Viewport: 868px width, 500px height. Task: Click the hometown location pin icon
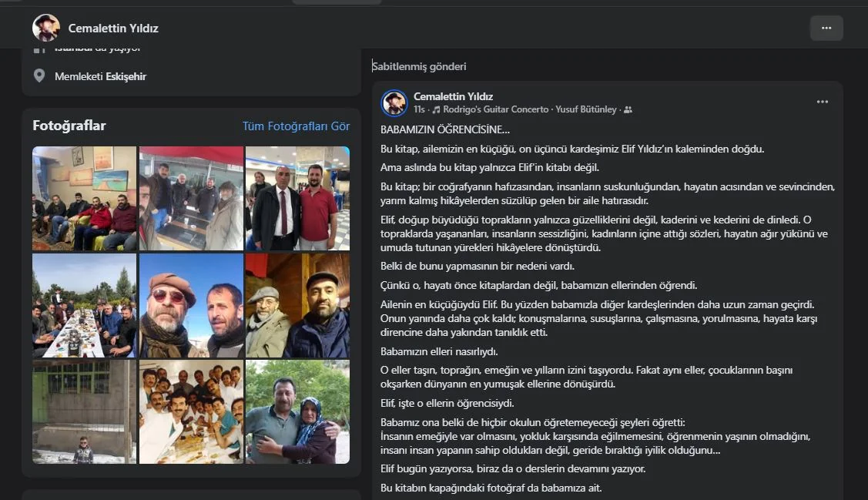pos(39,76)
